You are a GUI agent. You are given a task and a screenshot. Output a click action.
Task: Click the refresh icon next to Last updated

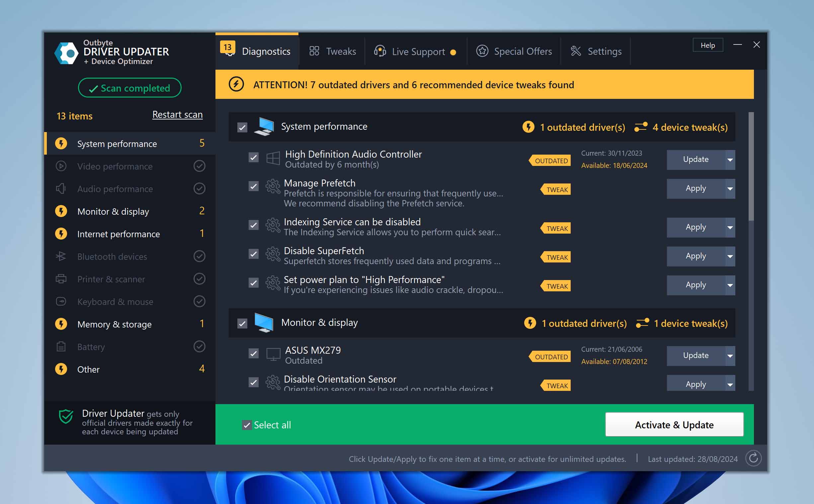pyautogui.click(x=753, y=458)
